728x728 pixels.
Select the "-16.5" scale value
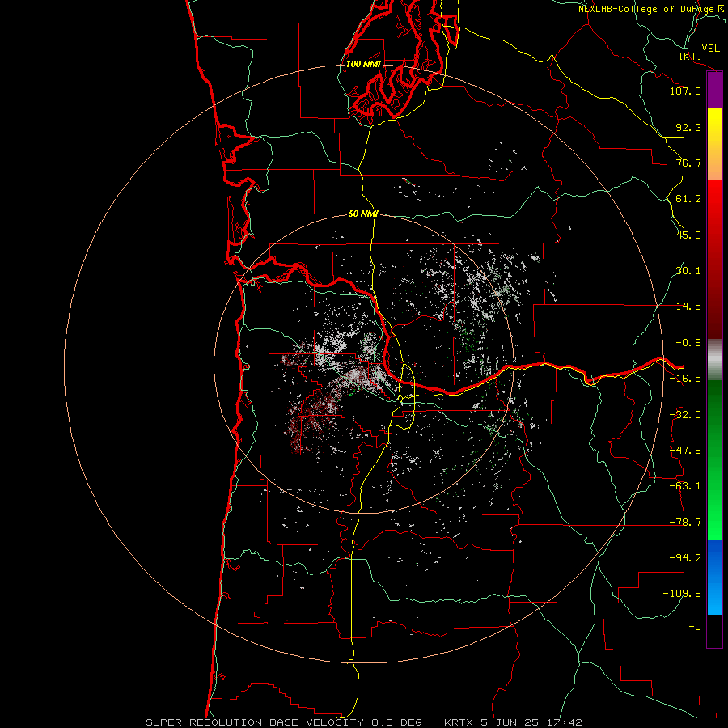685,379
